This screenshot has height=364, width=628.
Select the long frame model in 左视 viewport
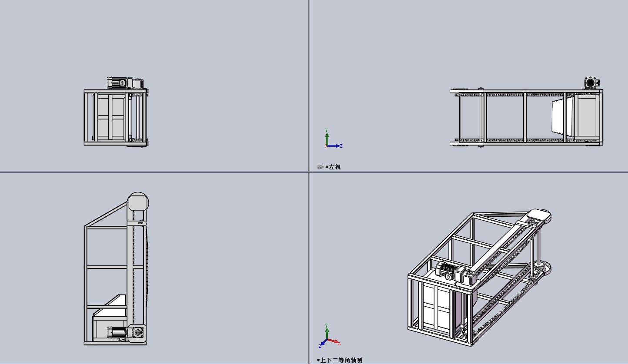coord(526,117)
